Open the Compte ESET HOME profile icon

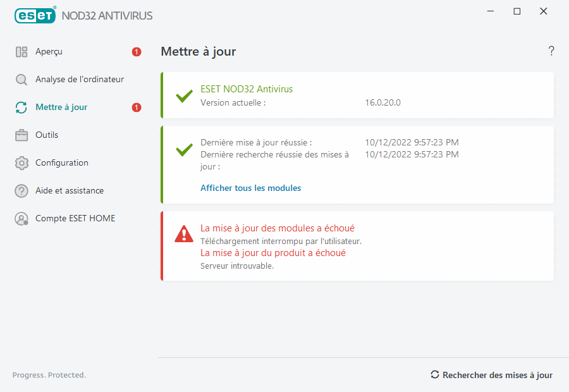pos(21,218)
